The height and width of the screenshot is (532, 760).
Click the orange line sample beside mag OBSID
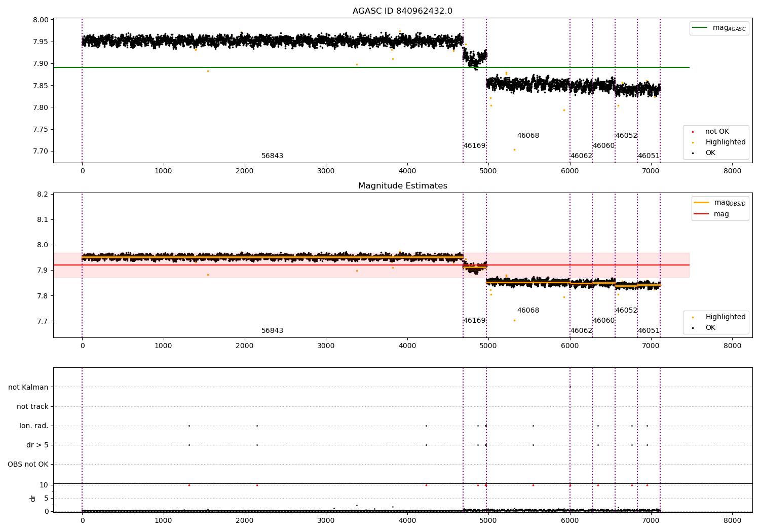click(701, 203)
